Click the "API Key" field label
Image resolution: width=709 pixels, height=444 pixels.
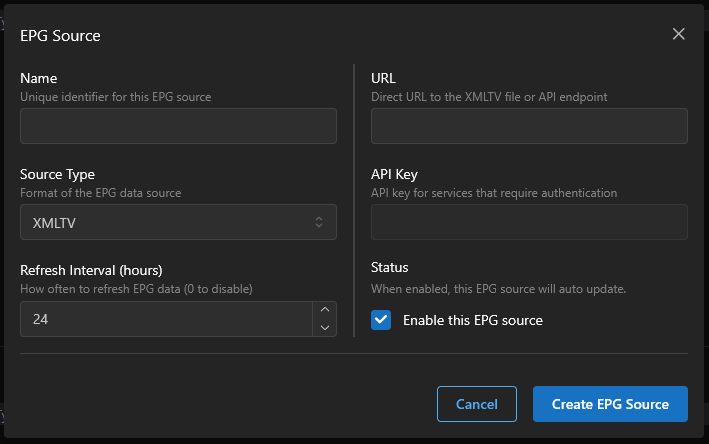(x=394, y=174)
